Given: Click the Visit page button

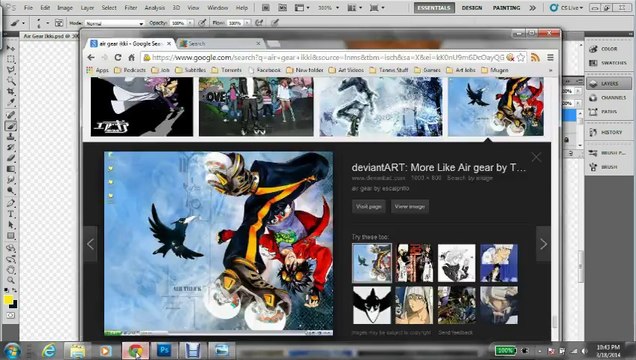Looking at the screenshot, I should coord(368,206).
